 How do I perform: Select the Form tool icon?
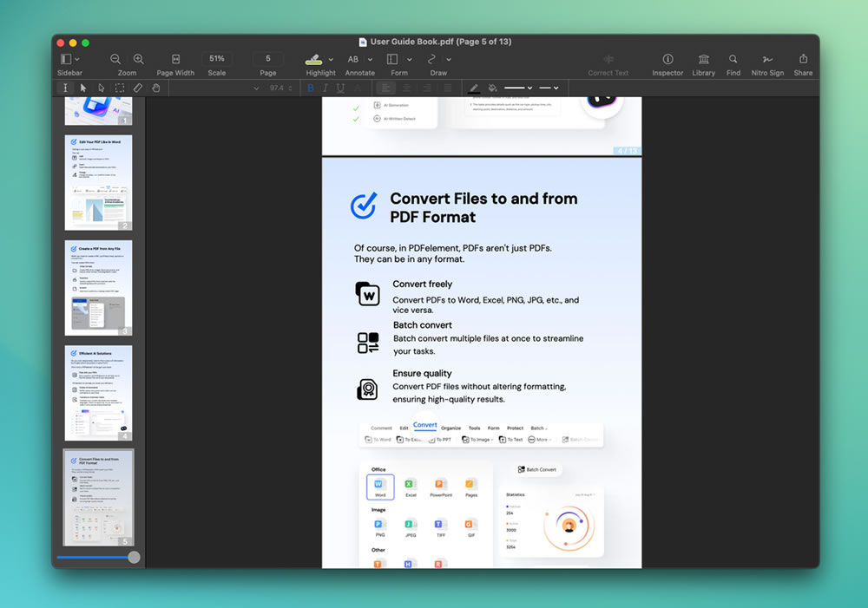392,59
